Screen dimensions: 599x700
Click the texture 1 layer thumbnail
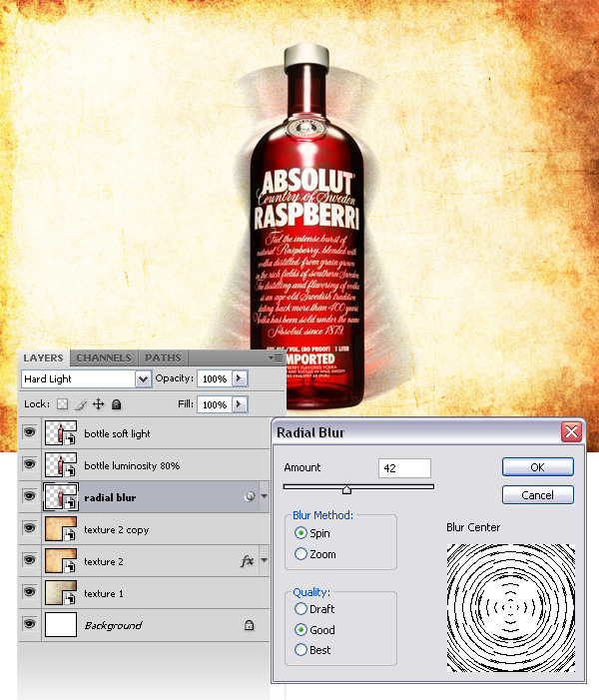61,592
